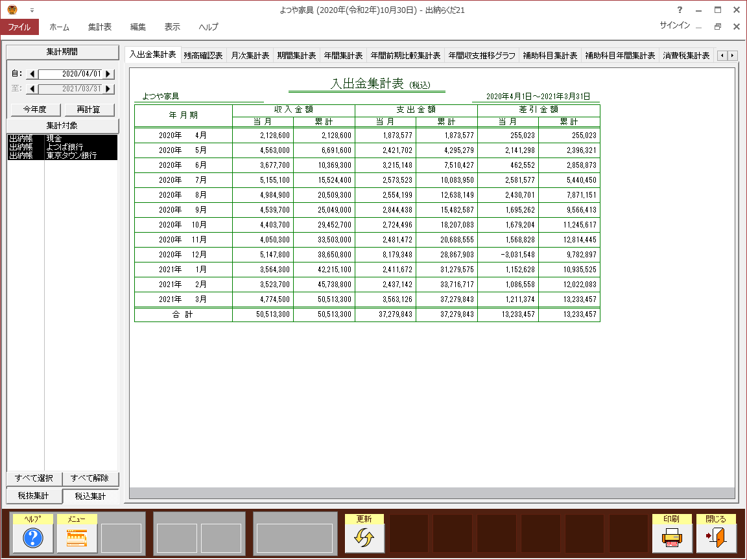Click next arrow beside end date
Image resolution: width=747 pixels, height=560 pixels.
click(108, 89)
